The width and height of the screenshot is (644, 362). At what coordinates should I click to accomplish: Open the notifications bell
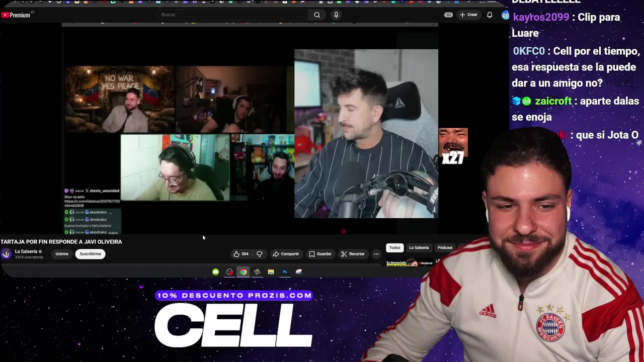489,15
